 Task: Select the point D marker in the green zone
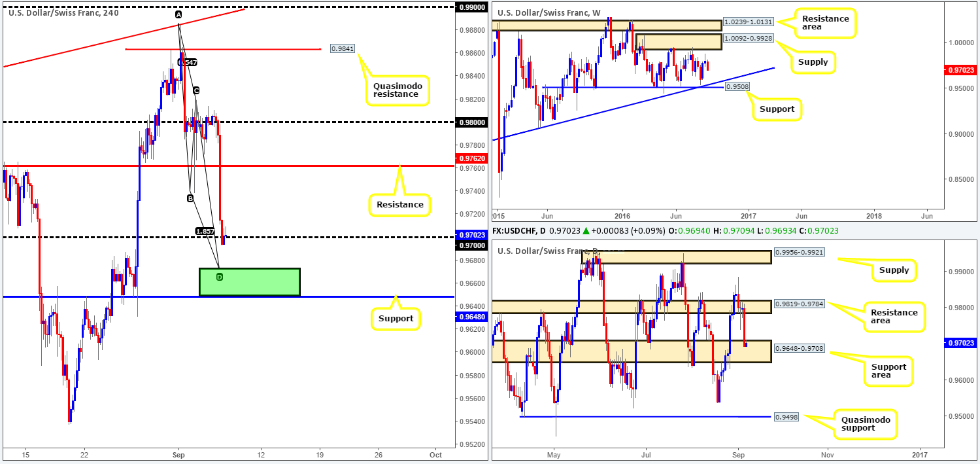tap(219, 277)
